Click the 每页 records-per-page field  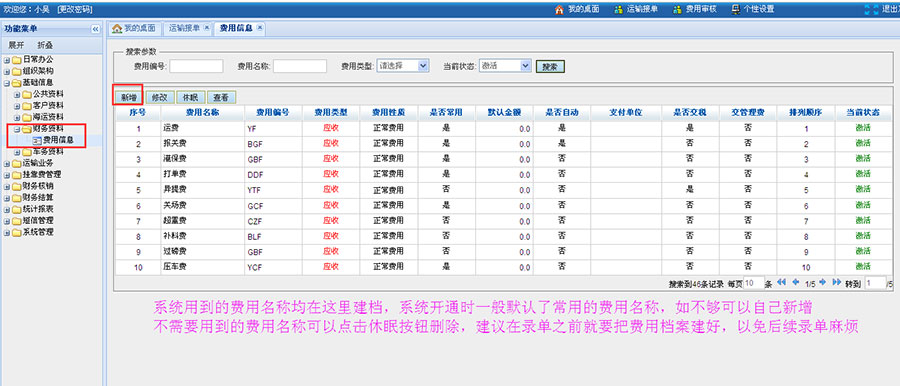click(753, 283)
